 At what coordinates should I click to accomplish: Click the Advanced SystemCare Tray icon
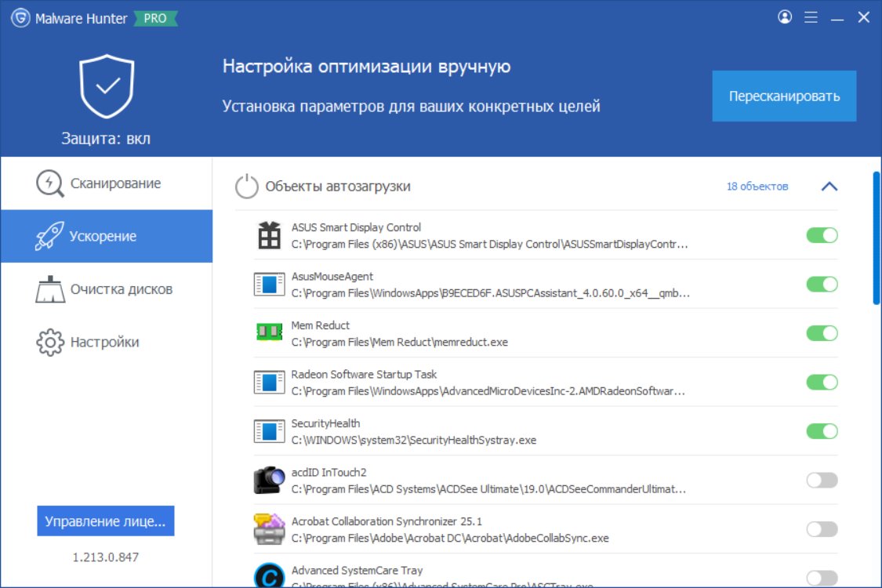point(269,575)
